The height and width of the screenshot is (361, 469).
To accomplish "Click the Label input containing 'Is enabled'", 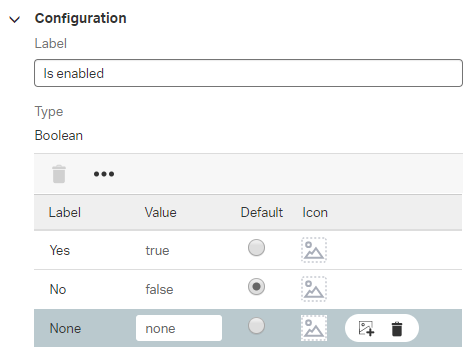I will 248,73.
